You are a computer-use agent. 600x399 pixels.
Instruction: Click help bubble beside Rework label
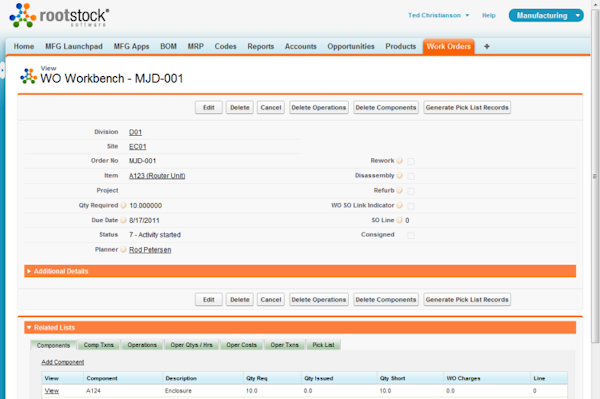click(399, 161)
